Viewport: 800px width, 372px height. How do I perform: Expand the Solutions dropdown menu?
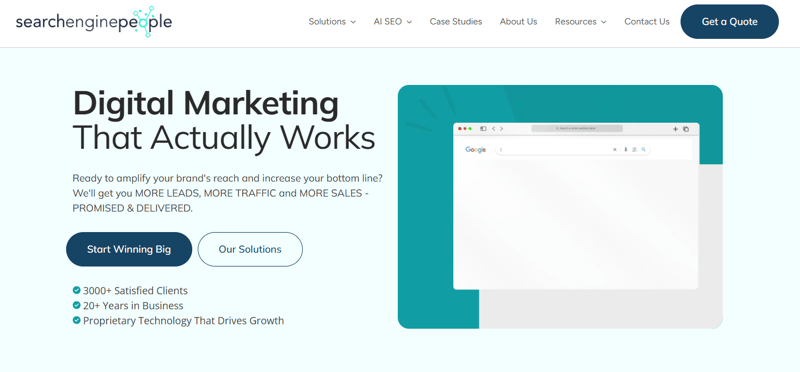coord(332,22)
